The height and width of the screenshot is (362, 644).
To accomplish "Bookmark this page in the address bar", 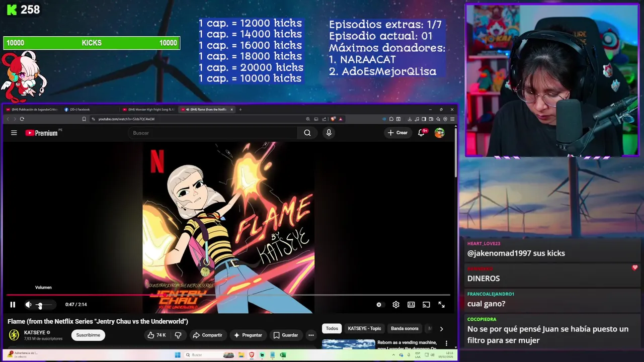I will pos(84,119).
